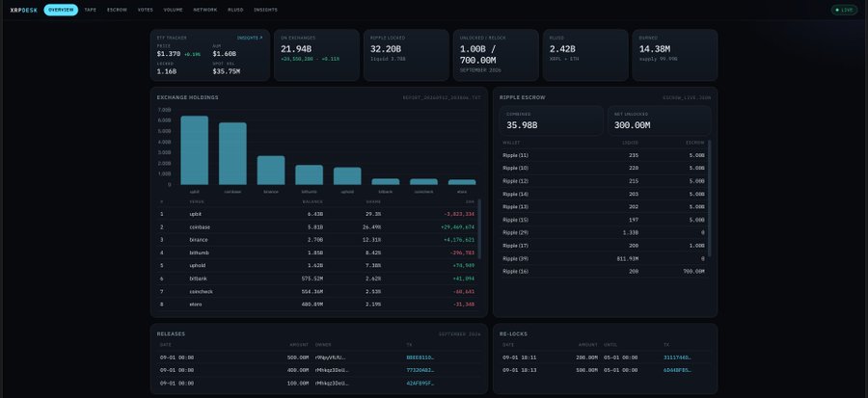Select the bitbank row in holdings table
This screenshot has height=398, width=868.
coord(317,279)
